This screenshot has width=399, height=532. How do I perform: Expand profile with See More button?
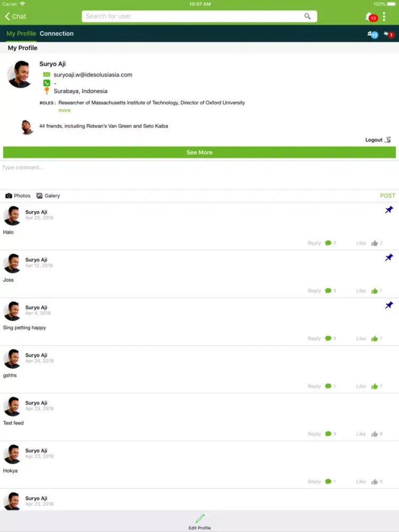click(199, 153)
